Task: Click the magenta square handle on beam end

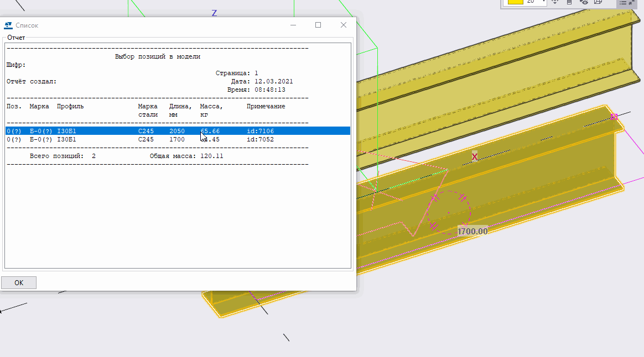Action: tap(614, 117)
